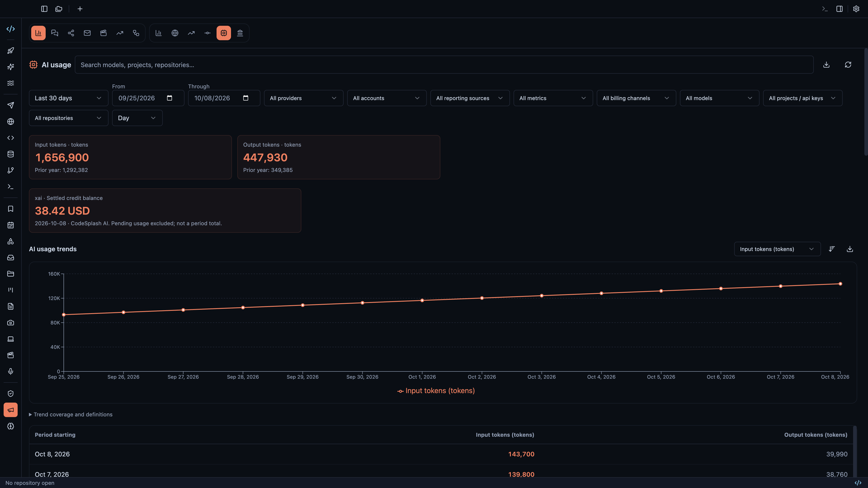Open the bank building toolbar icon
Screen dimensions: 868x488
click(240, 33)
